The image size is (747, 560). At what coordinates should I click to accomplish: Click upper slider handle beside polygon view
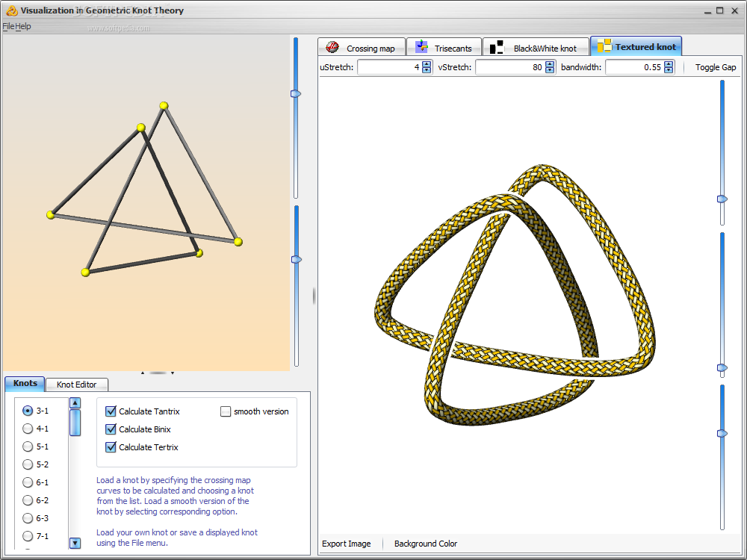[x=296, y=94]
